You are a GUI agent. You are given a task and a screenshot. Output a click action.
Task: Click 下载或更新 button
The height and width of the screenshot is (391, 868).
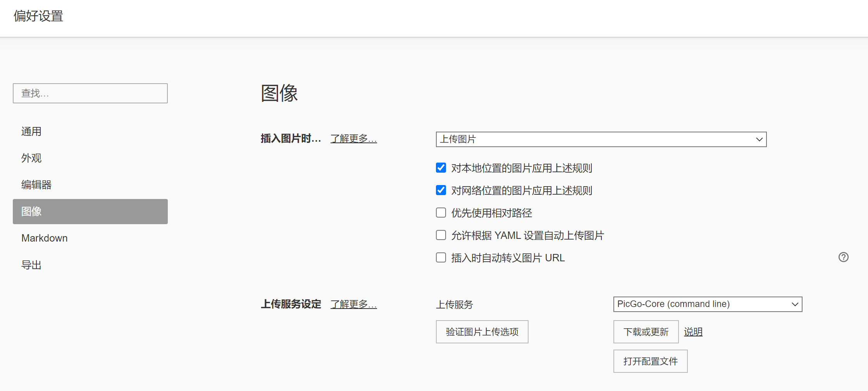click(x=646, y=332)
